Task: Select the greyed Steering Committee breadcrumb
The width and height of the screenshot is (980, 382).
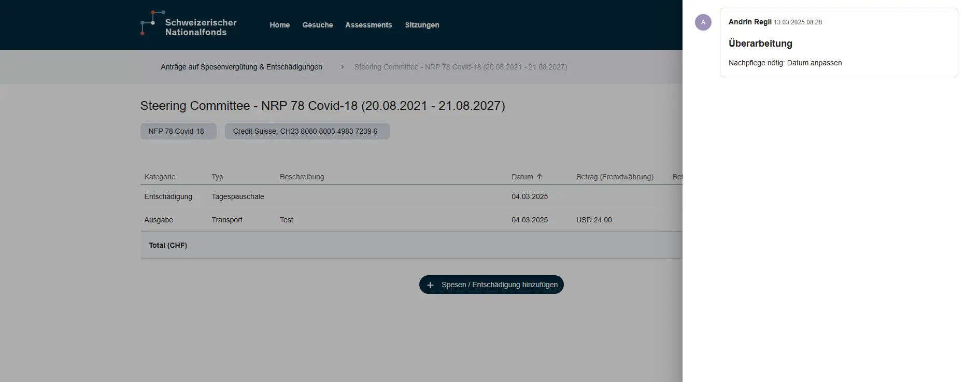Action: tap(460, 67)
